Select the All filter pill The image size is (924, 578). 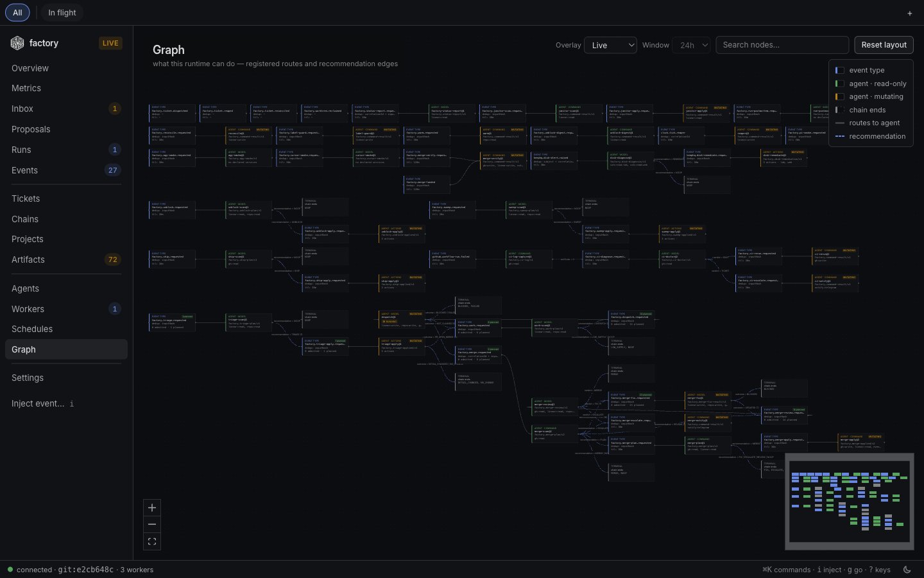click(17, 12)
